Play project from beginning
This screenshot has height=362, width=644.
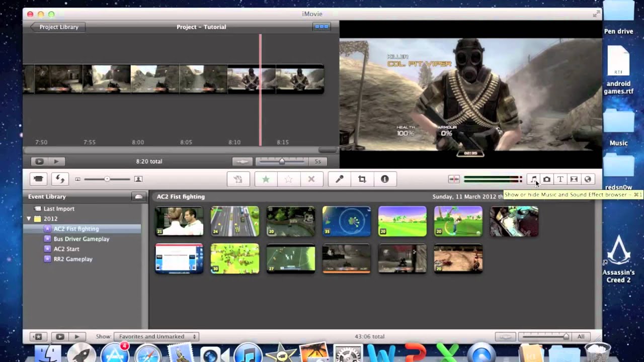pyautogui.click(x=56, y=161)
